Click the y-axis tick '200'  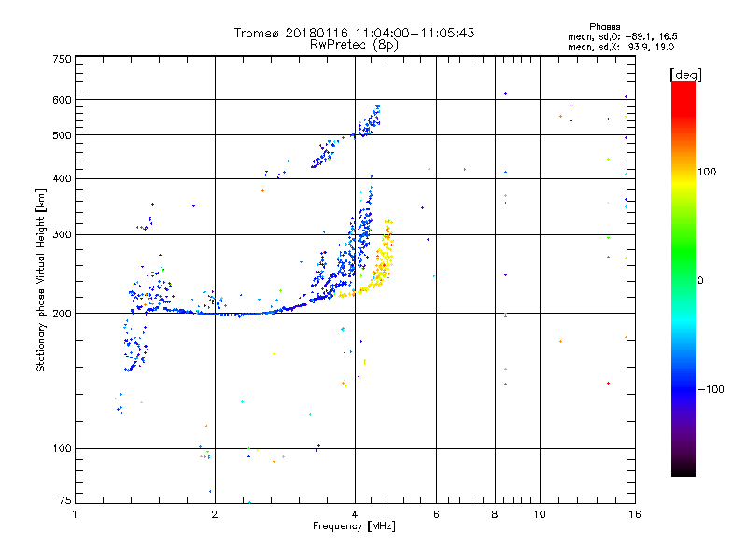[62, 314]
